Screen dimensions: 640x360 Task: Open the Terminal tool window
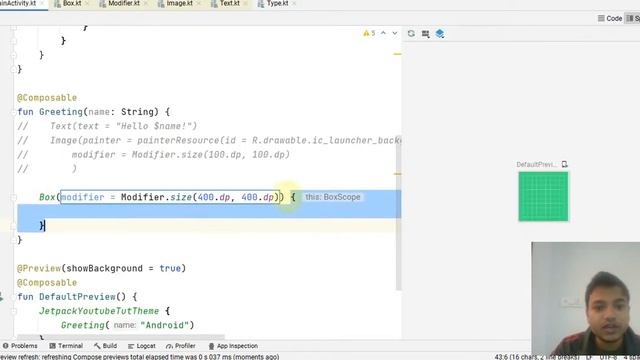[x=66, y=346]
